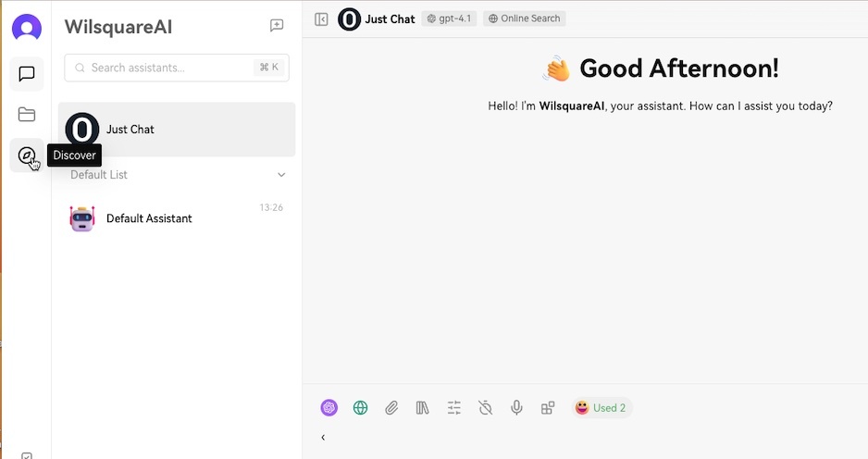868x459 pixels.
Task: Collapse the assistants sidebar panel
Action: [321, 19]
